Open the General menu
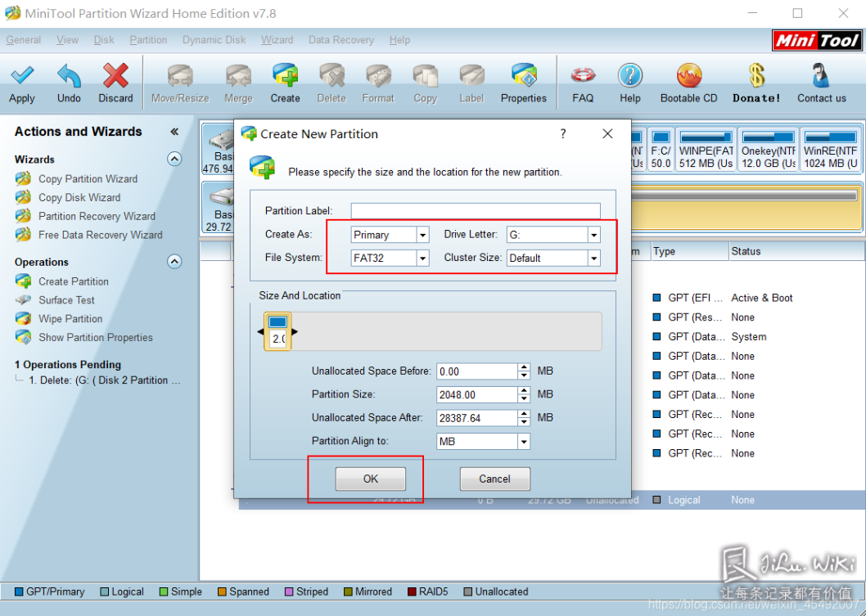866x616 pixels. coord(23,40)
